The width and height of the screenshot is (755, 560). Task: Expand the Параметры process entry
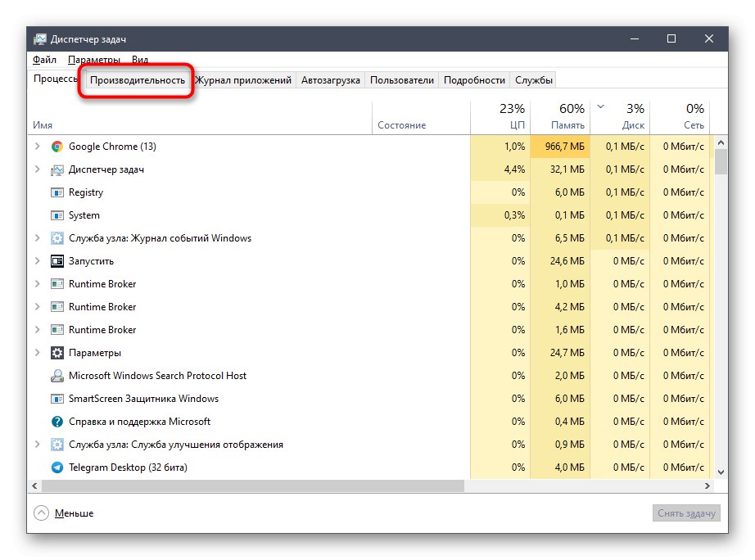[x=37, y=353]
